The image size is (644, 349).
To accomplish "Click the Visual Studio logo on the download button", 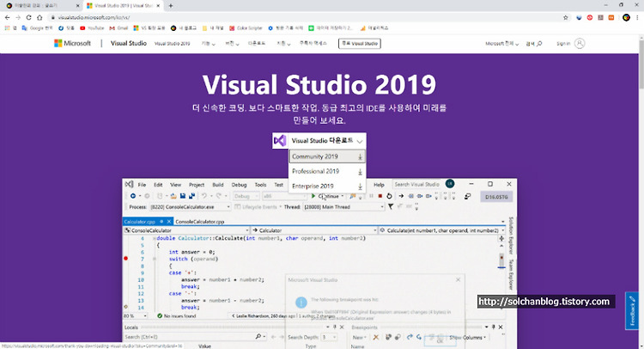I will [280, 141].
